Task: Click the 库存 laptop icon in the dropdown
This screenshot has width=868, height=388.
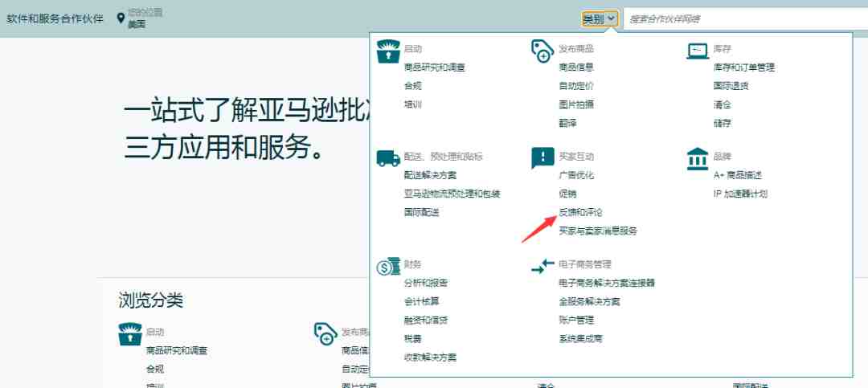Action: pyautogui.click(x=698, y=51)
